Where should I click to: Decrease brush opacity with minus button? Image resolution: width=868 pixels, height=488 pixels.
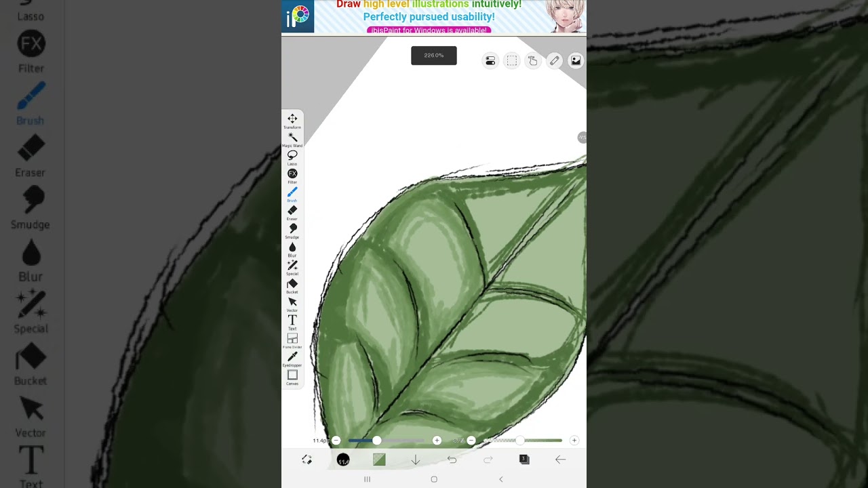471,441
